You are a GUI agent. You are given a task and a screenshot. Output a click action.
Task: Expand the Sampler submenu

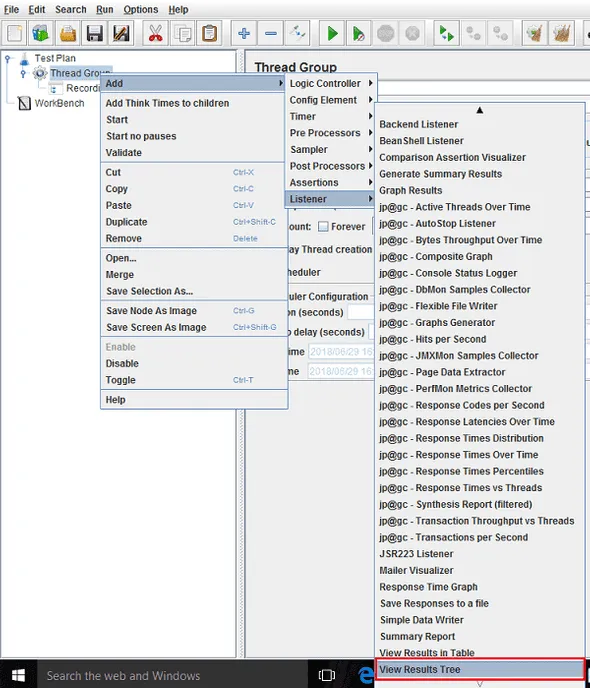[331, 150]
